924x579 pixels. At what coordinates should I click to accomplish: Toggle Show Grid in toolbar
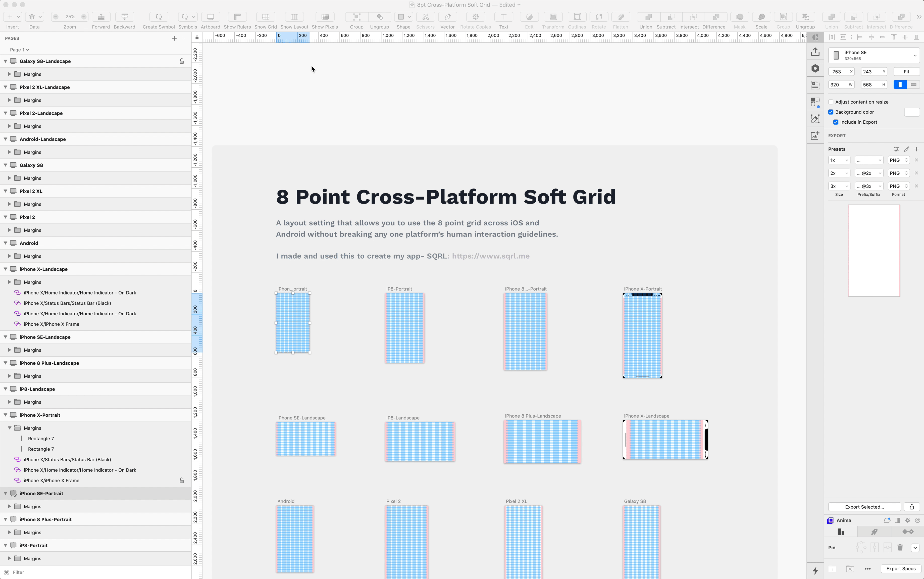[x=266, y=17]
